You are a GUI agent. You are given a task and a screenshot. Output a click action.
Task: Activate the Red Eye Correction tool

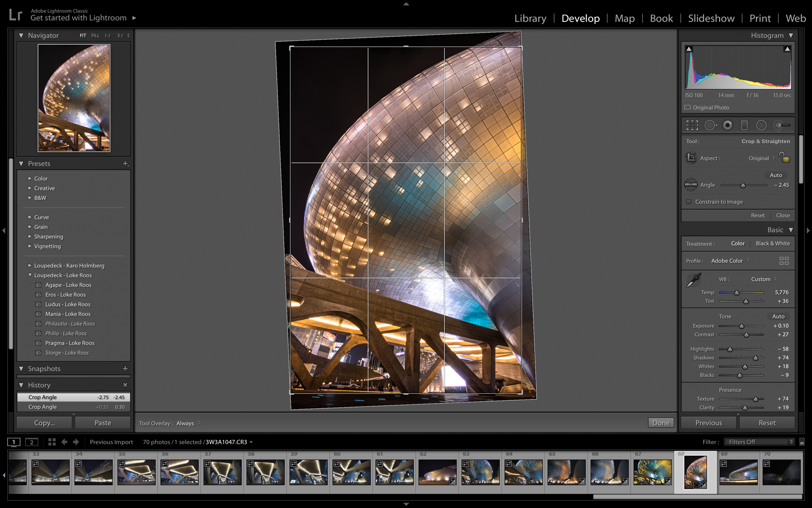[x=728, y=125]
